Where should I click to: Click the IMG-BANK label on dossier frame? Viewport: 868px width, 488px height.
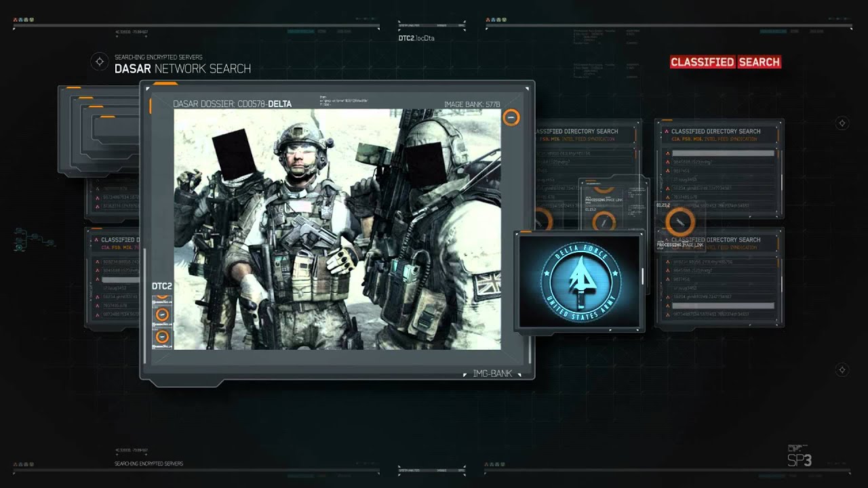(x=492, y=373)
